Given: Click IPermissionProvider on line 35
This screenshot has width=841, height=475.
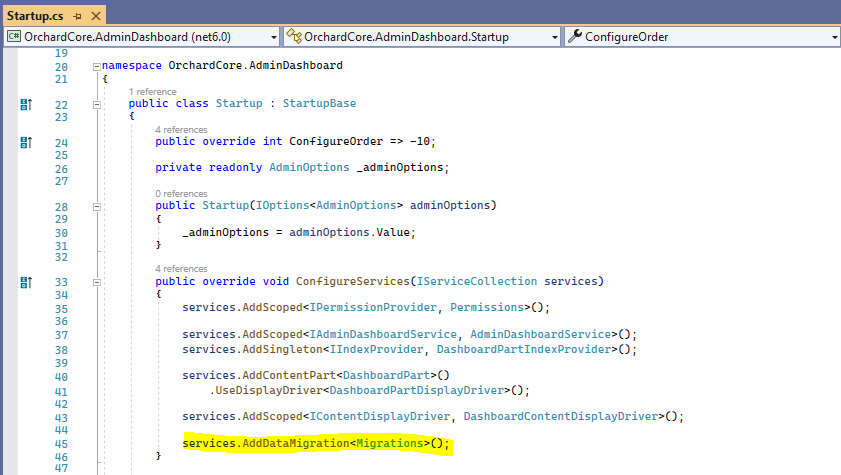Looking at the screenshot, I should (x=373, y=307).
